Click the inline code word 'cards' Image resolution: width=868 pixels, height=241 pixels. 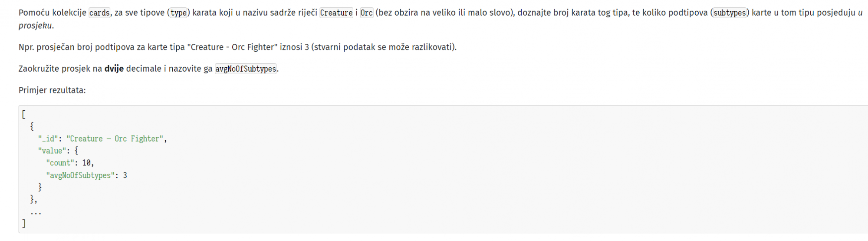pyautogui.click(x=99, y=13)
